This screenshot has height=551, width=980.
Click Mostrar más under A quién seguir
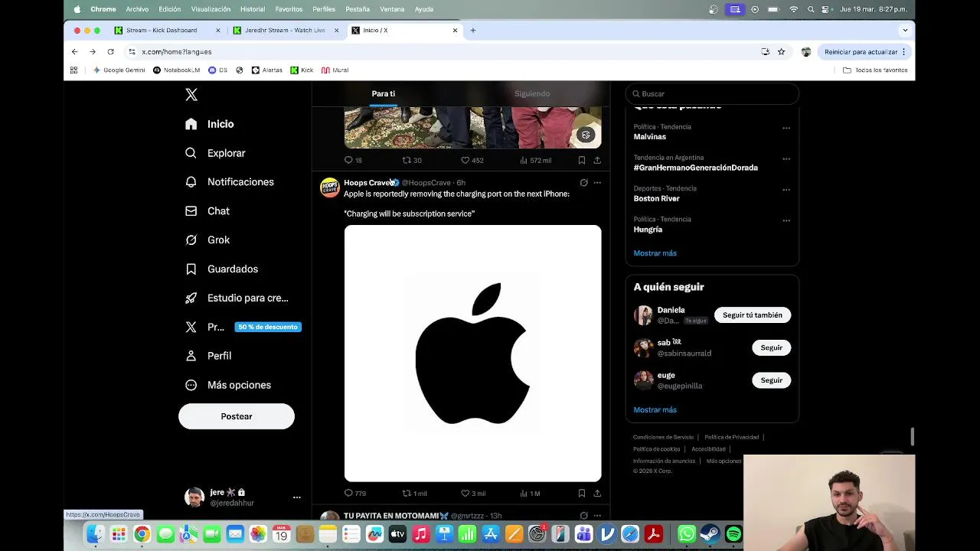coord(655,410)
